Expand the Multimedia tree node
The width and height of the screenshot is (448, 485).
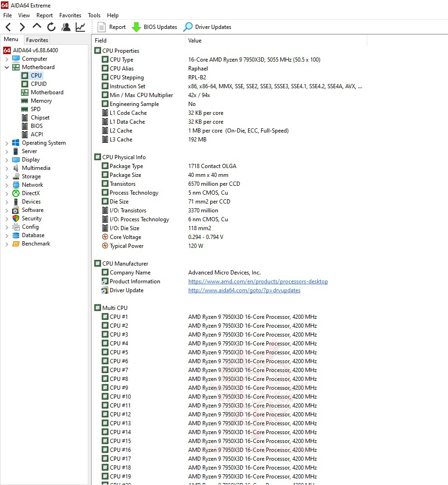[7, 168]
